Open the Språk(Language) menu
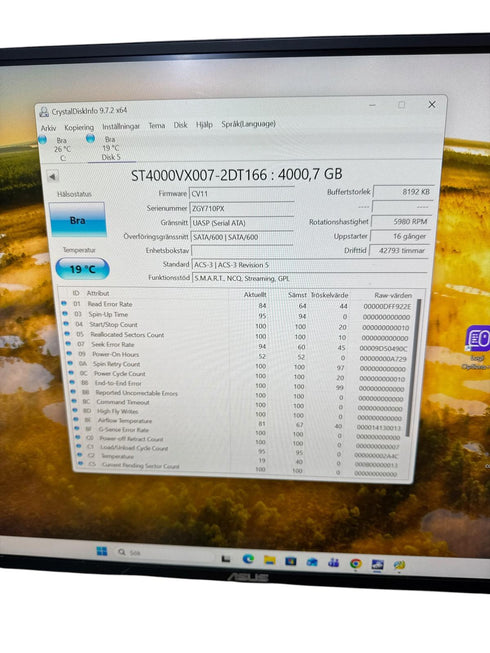 248,124
